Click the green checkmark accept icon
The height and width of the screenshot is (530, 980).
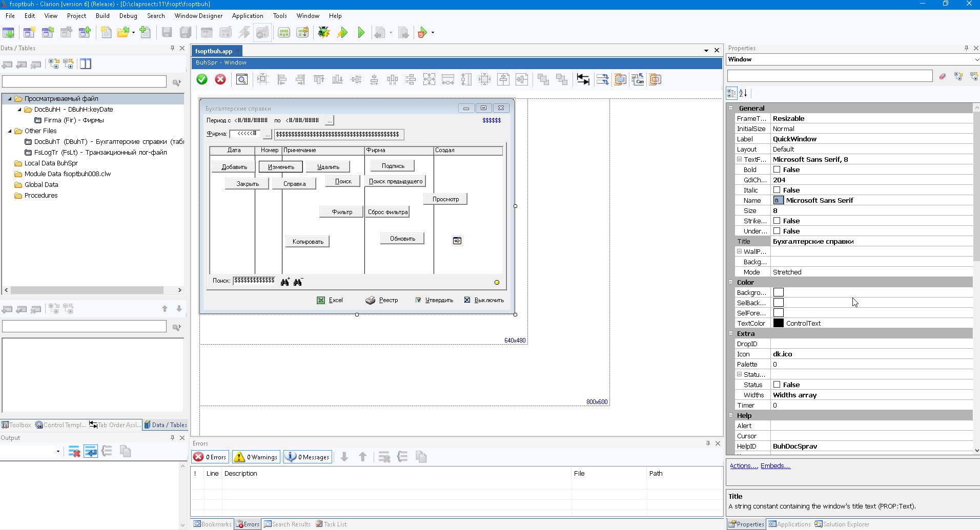point(202,79)
